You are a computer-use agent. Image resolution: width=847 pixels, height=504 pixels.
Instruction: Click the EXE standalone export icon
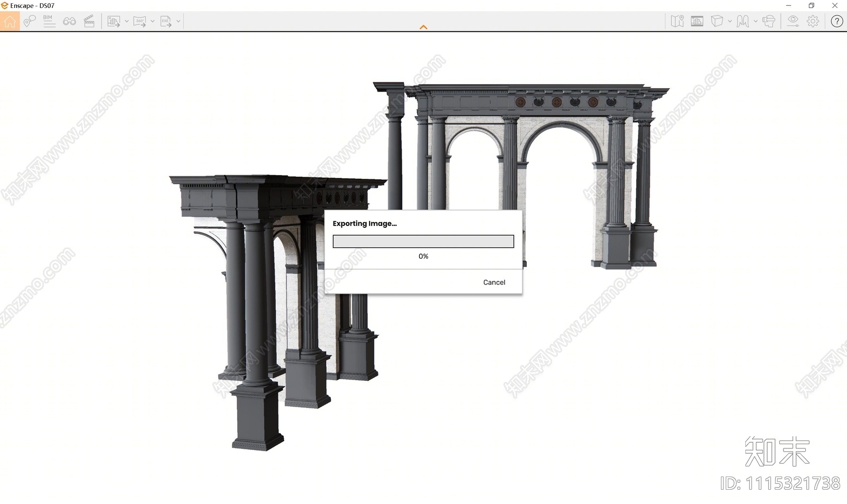[x=166, y=21]
